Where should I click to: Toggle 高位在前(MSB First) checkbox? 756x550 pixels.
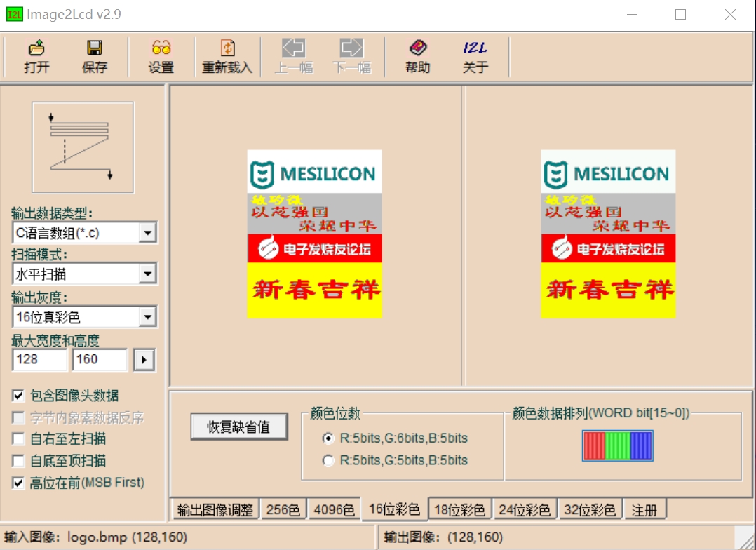18,483
